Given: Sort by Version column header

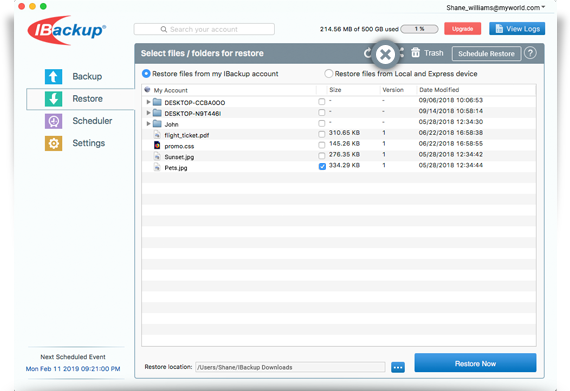Looking at the screenshot, I should pos(393,90).
